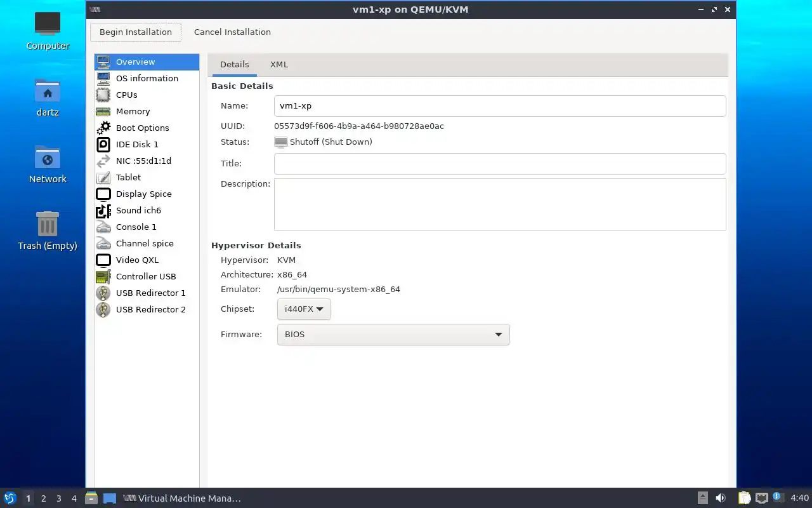The image size is (812, 508).
Task: Click the taskbar clock showing 4:40
Action: (x=799, y=498)
